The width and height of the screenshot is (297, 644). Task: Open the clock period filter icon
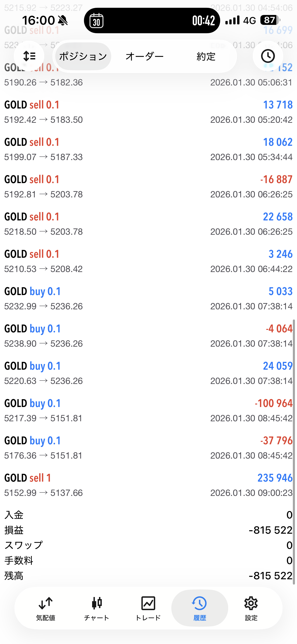point(268,56)
